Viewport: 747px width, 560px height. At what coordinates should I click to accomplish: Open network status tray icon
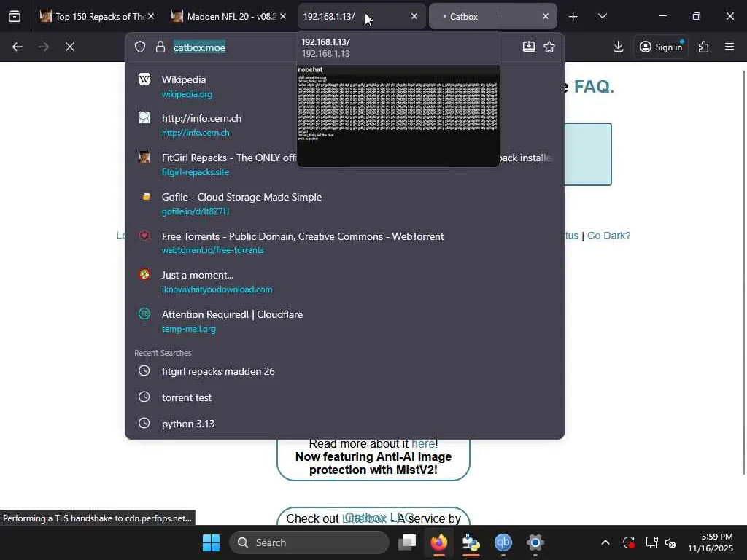pos(651,542)
